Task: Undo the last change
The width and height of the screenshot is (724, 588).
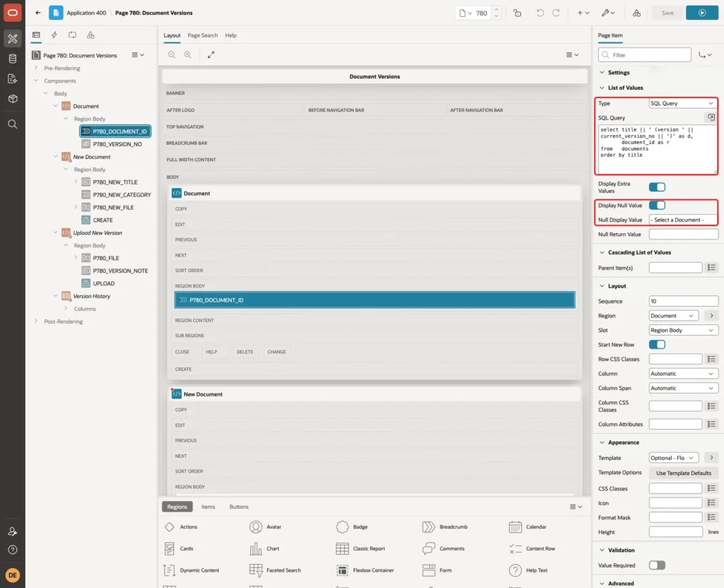Action: pyautogui.click(x=539, y=13)
